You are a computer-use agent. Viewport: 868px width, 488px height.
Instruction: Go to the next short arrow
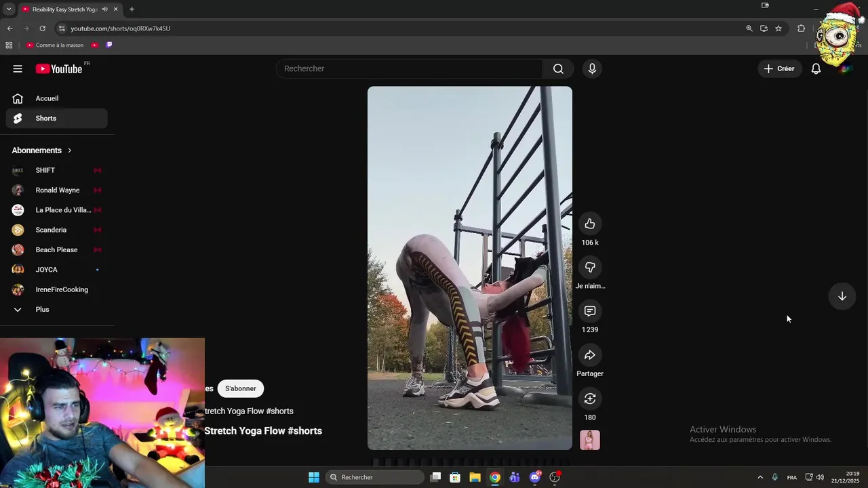(x=842, y=296)
